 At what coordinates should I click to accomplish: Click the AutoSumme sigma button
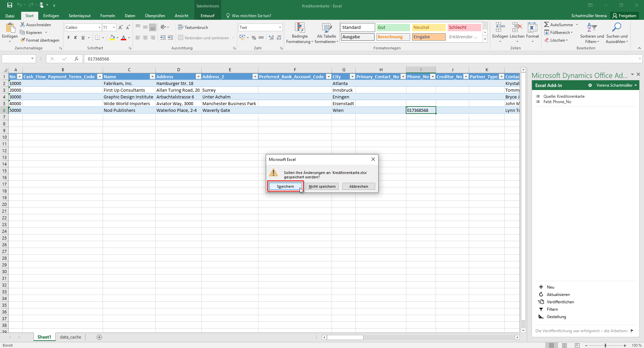click(559, 25)
